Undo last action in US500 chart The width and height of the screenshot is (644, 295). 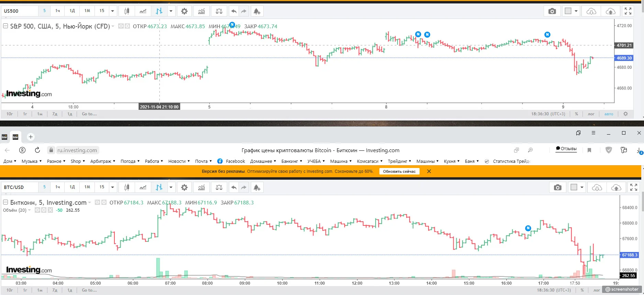coord(234,11)
